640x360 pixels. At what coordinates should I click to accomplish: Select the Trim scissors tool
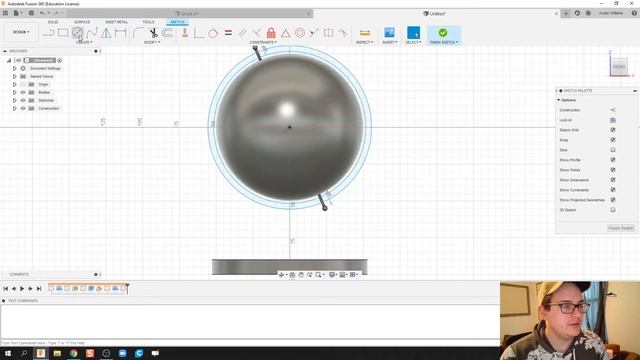(153, 33)
